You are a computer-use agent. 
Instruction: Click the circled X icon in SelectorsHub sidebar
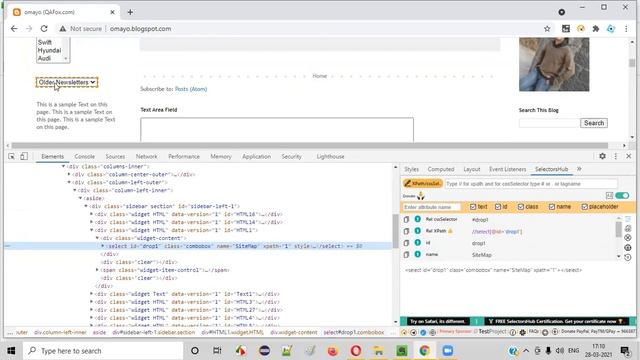[628, 238]
